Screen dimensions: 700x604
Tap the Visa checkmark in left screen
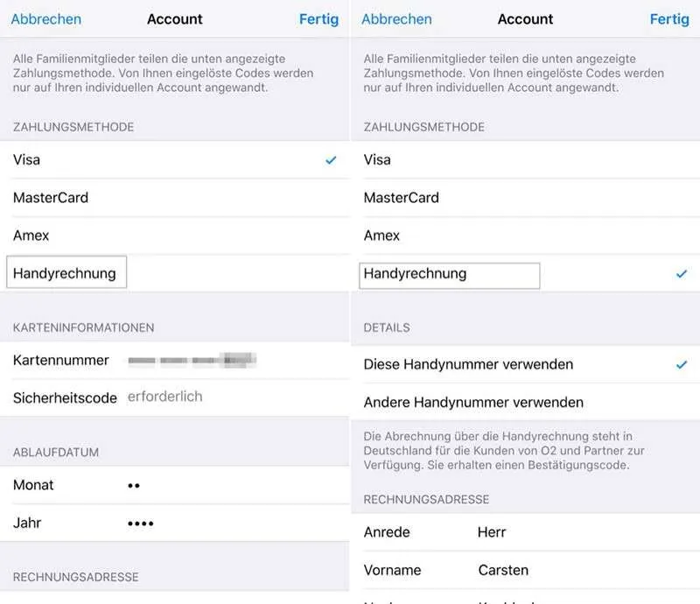click(x=331, y=160)
